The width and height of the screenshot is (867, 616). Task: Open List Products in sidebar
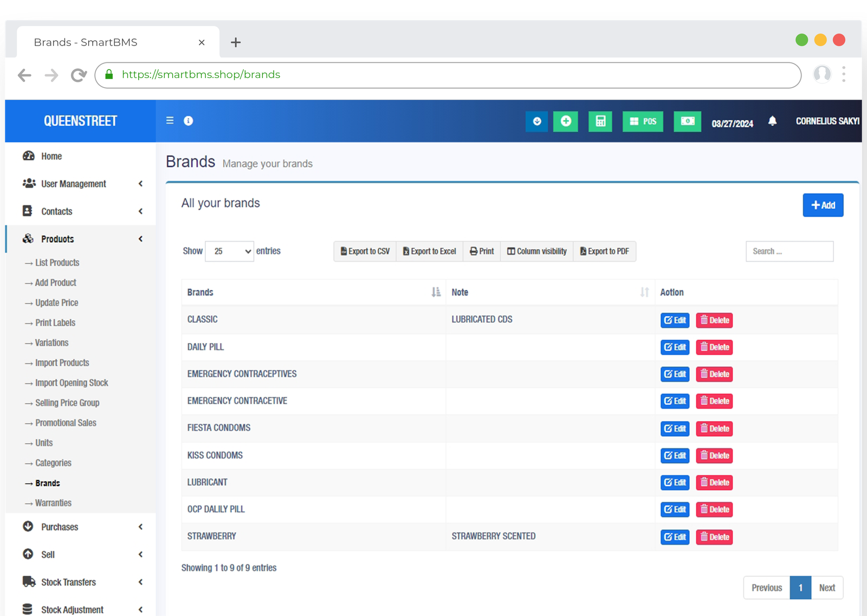tap(57, 263)
